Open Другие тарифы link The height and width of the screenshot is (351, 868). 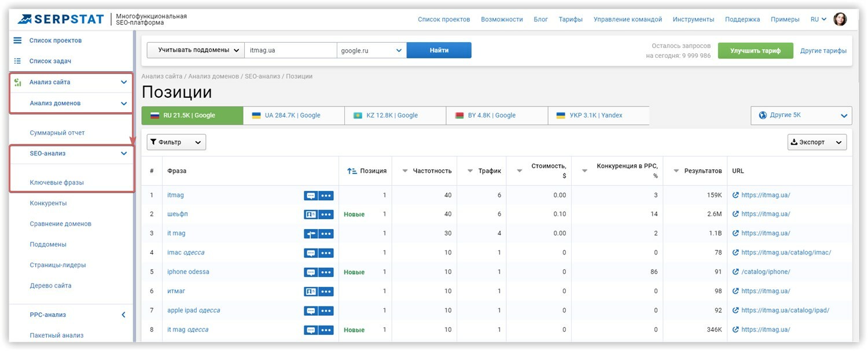coord(823,51)
